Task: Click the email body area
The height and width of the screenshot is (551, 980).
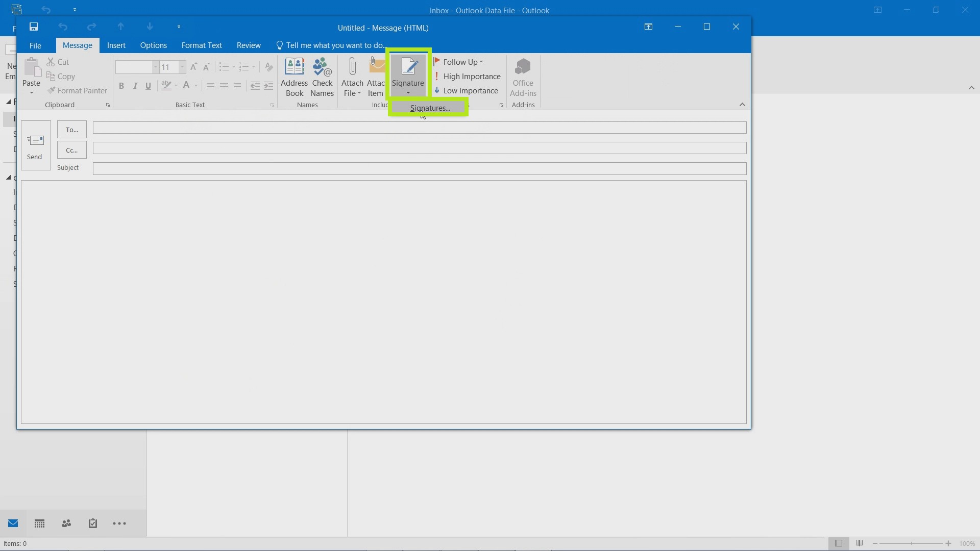Action: pyautogui.click(x=384, y=302)
